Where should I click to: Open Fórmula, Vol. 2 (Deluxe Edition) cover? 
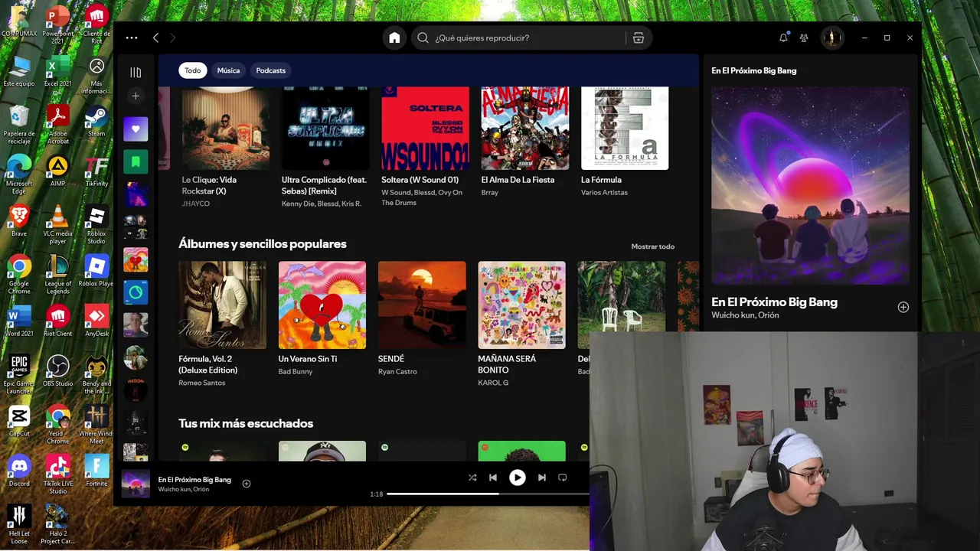tap(223, 305)
